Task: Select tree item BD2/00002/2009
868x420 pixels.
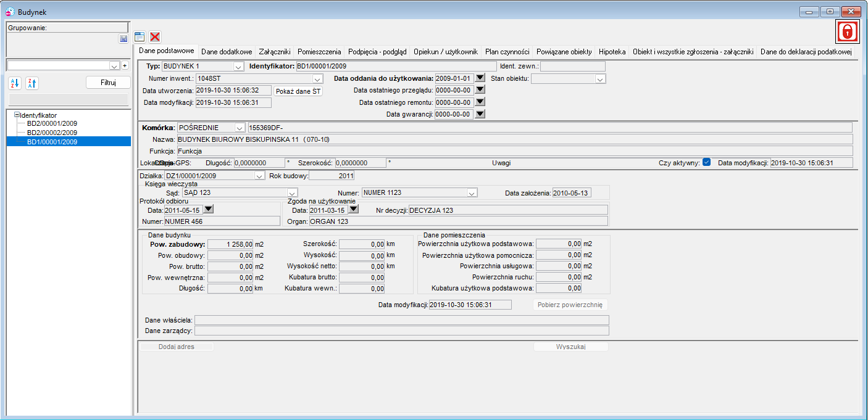Action: (x=52, y=133)
